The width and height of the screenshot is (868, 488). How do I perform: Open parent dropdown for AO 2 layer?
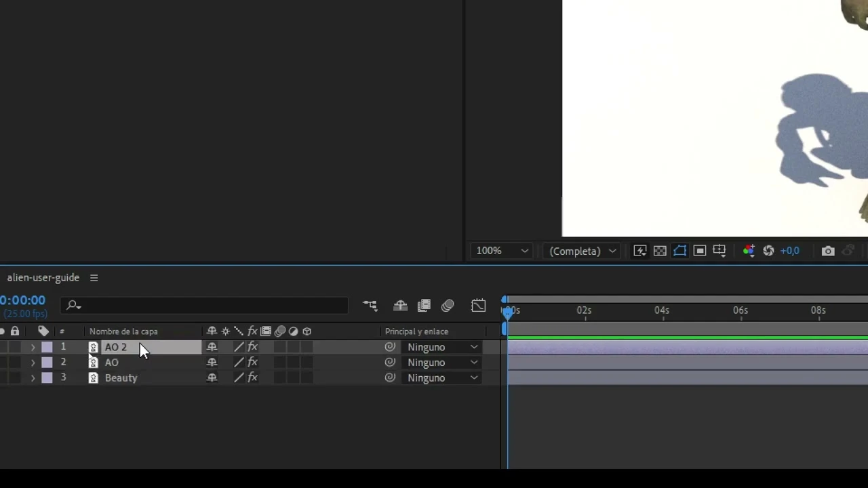click(x=443, y=347)
